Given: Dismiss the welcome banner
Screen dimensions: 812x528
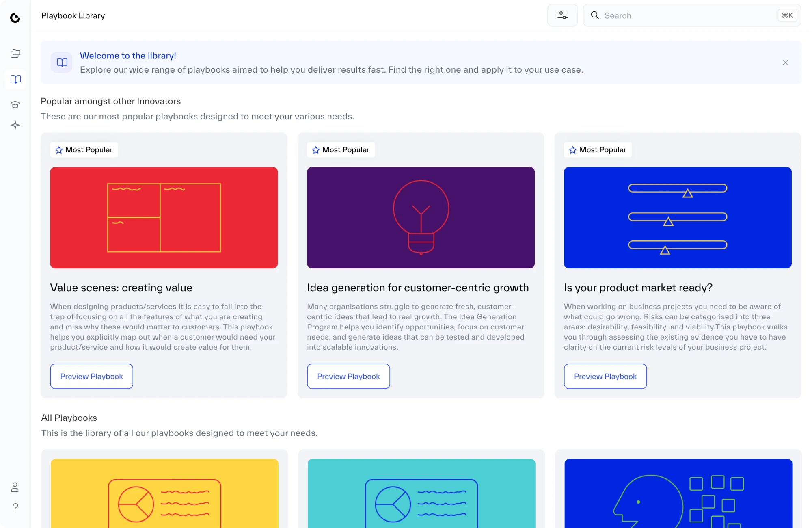Looking at the screenshot, I should (785, 63).
